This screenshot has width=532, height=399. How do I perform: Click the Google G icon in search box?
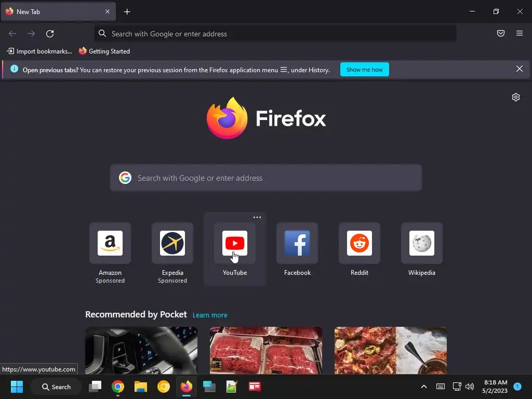point(125,178)
